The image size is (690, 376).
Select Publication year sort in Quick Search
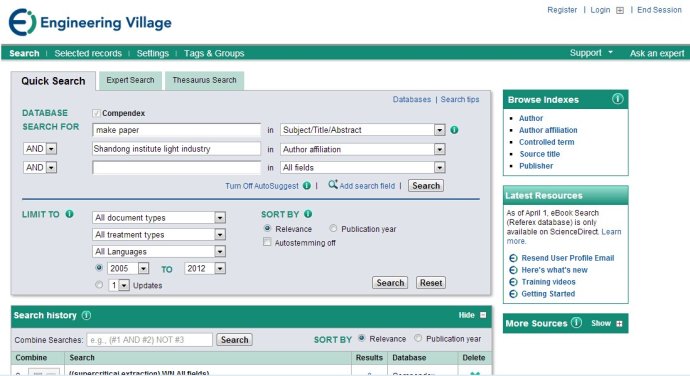[x=333, y=229]
